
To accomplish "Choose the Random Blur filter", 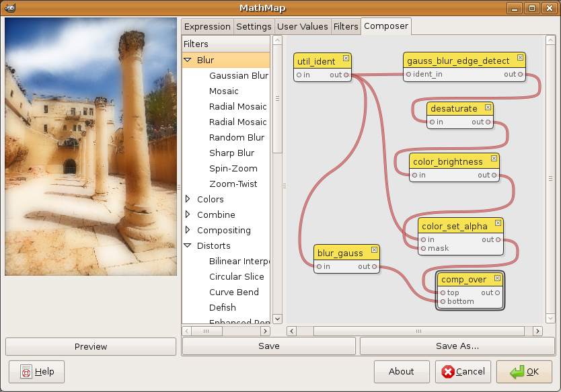I will pos(237,137).
